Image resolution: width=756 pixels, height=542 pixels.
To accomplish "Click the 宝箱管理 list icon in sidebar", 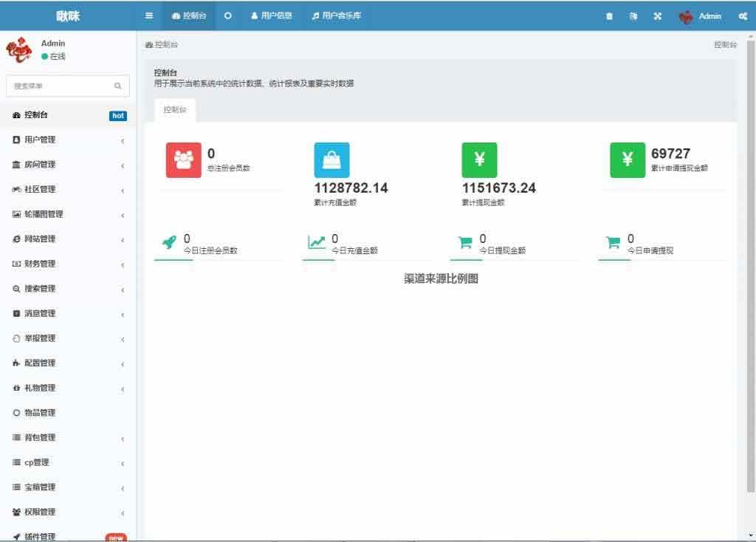I will pos(16,487).
